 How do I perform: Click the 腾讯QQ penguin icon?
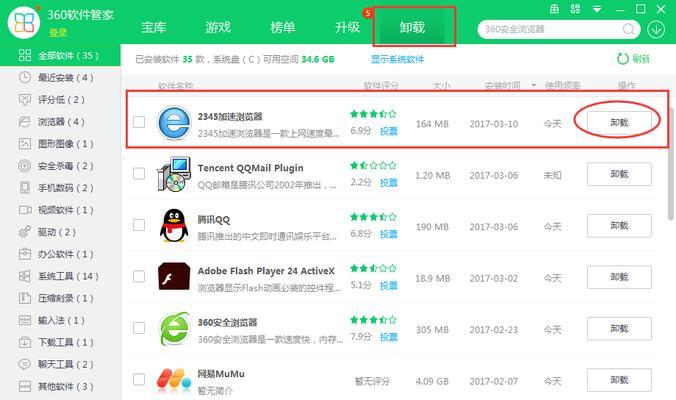point(174,225)
